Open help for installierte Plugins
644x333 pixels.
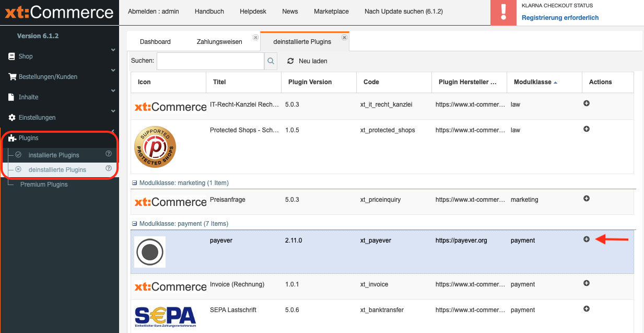(109, 154)
